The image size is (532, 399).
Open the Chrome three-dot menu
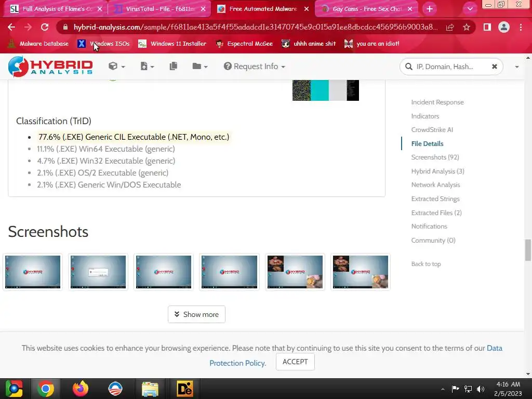pos(521,27)
